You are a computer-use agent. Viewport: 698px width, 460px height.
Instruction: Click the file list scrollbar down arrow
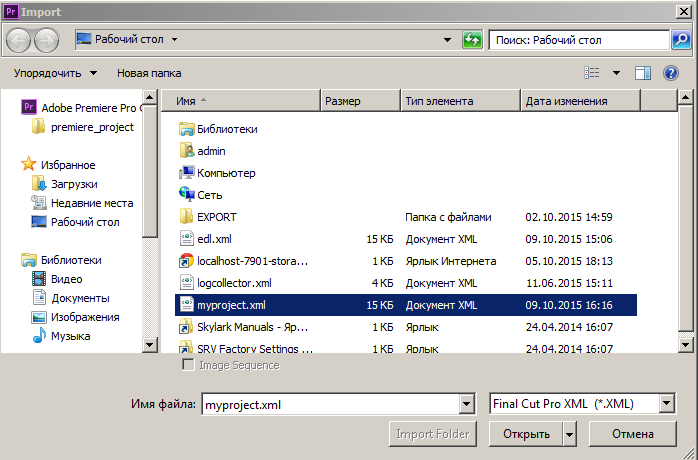[685, 344]
